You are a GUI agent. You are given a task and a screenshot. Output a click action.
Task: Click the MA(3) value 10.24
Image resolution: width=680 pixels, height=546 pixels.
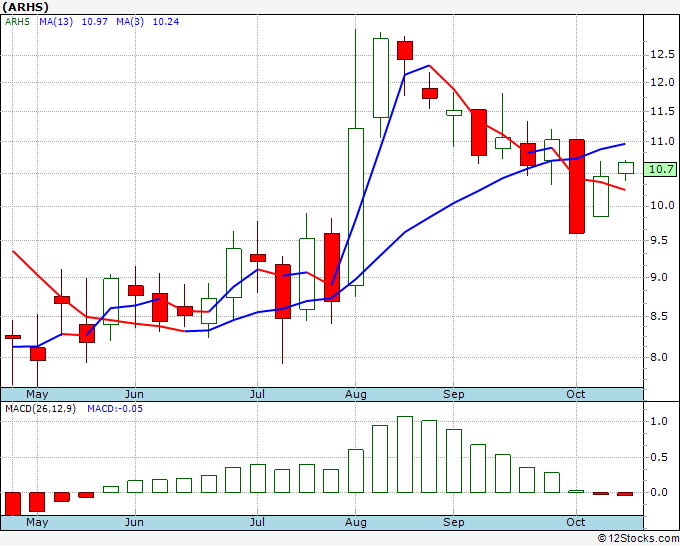point(166,22)
